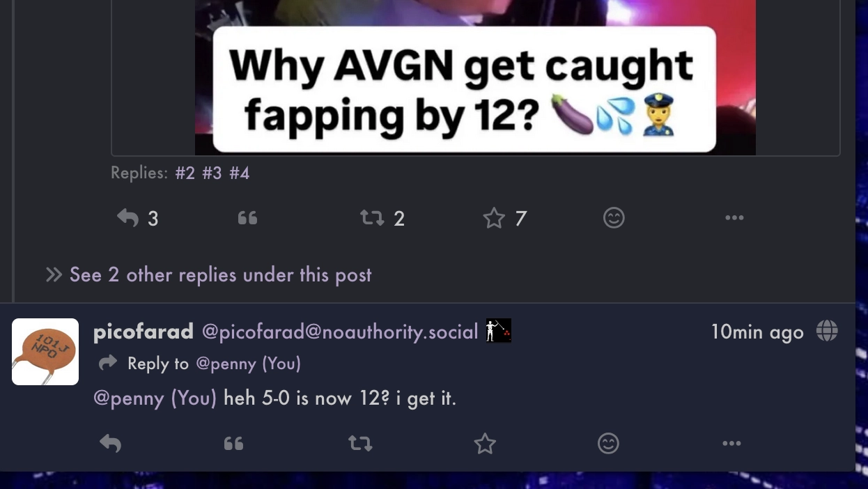Viewport: 868px width, 489px height.
Task: Click the @picofarad@noauthority.social handle
Action: [x=340, y=332]
